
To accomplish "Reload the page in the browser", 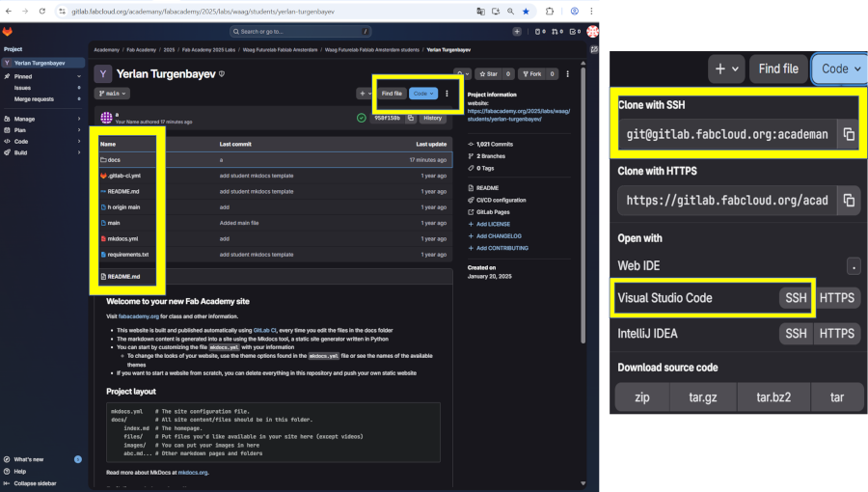I will click(x=42, y=11).
